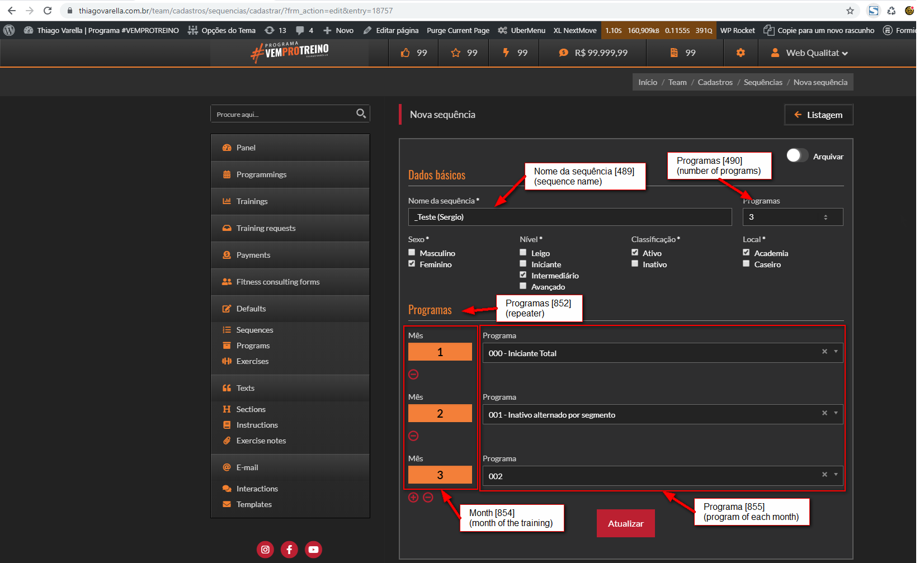The image size is (924, 563).
Task: Check the Inativo classification checkbox
Action: [635, 264]
